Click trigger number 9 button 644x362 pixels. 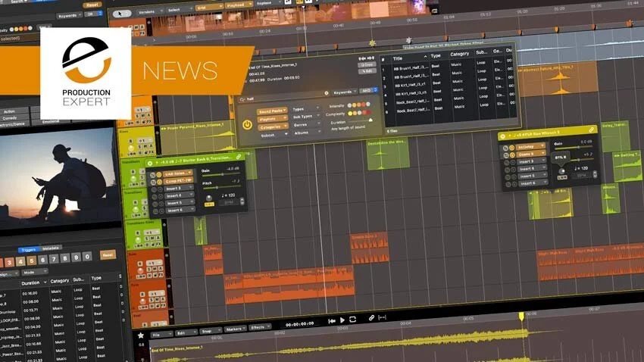pyautogui.click(x=76, y=257)
